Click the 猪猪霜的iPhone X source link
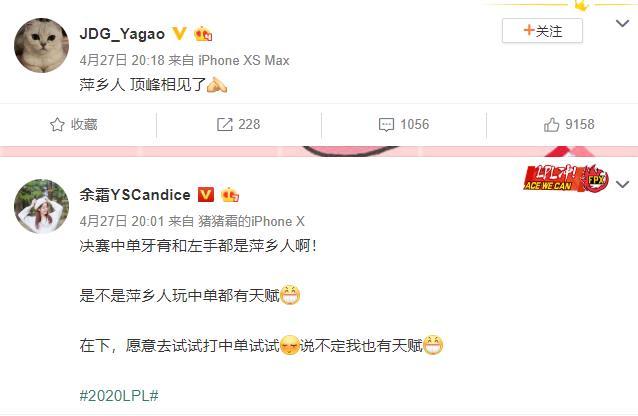This screenshot has height=416, width=638. [251, 221]
